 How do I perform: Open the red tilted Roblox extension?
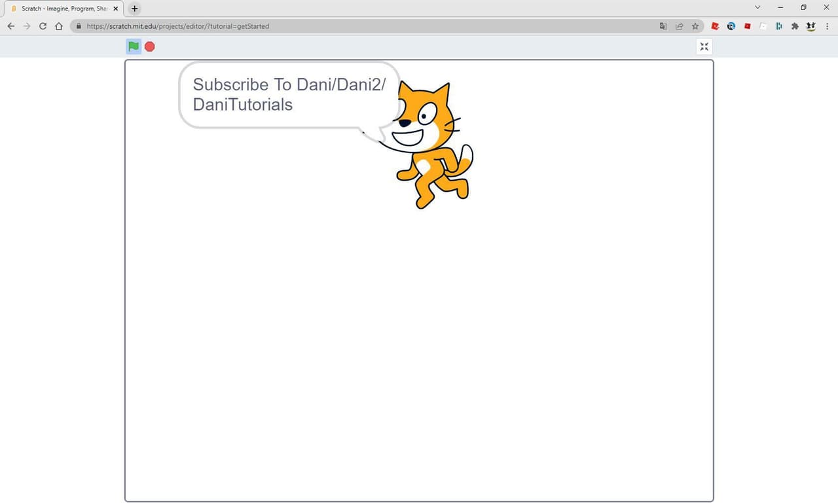point(716,26)
